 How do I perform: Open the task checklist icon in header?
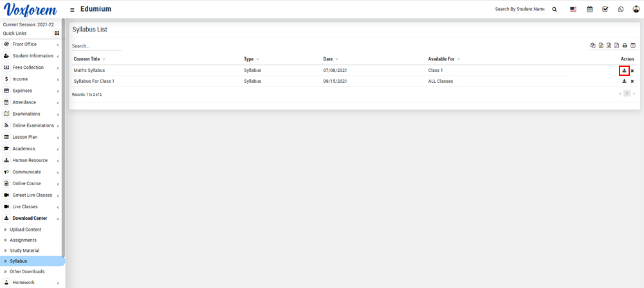[x=605, y=10]
